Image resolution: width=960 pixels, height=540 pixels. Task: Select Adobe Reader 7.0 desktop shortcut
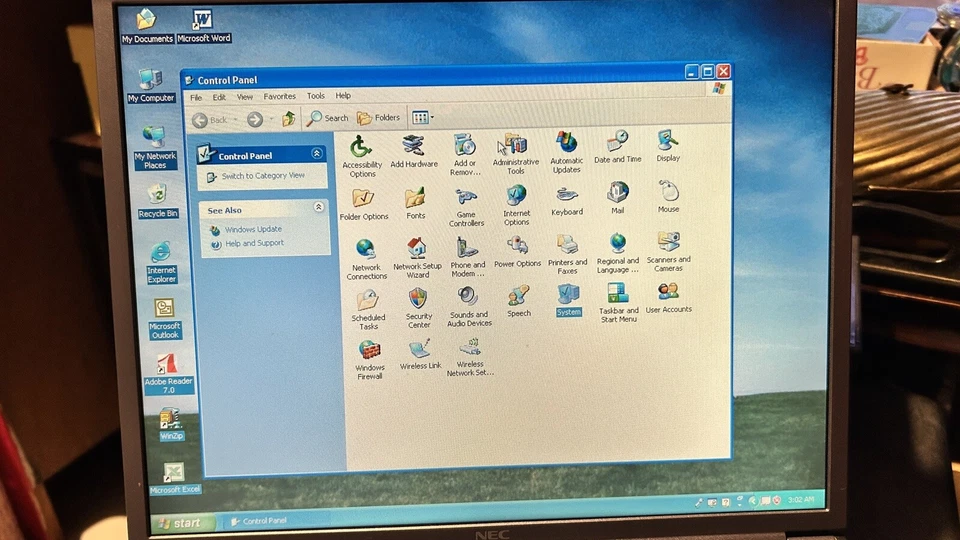[168, 373]
